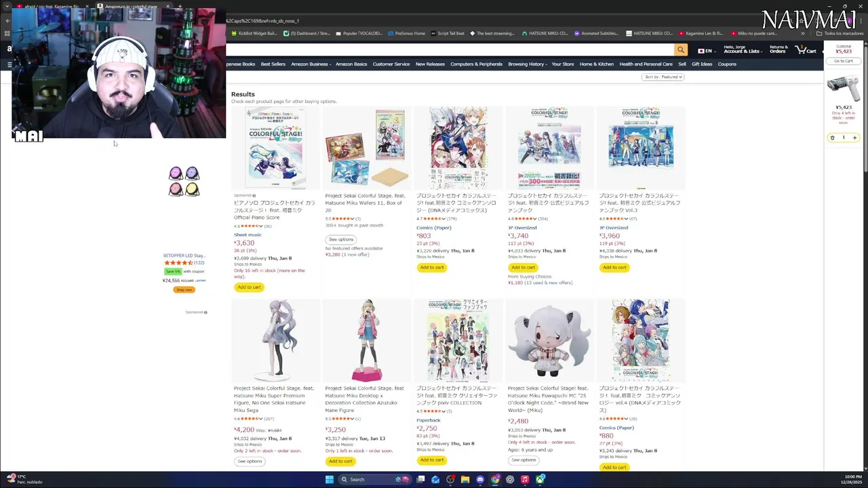Screen dimensions: 868x488
Task: Open BETOPPER LED Stage sponsored ad link
Action: [184, 256]
